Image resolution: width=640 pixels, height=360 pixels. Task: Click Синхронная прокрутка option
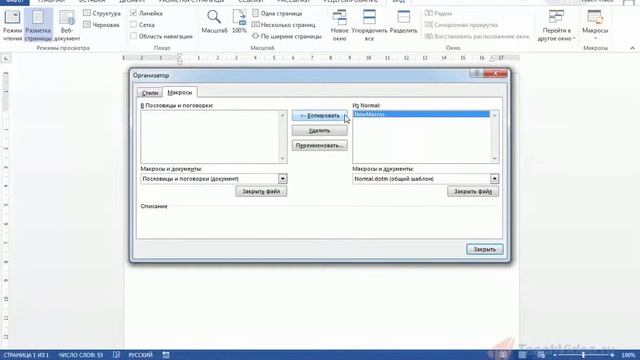(x=461, y=25)
